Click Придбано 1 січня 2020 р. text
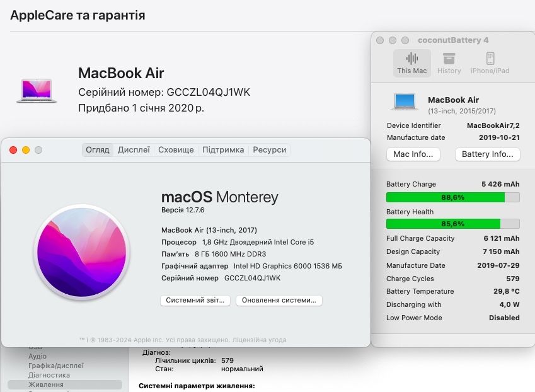The width and height of the screenshot is (535, 392). (141, 108)
